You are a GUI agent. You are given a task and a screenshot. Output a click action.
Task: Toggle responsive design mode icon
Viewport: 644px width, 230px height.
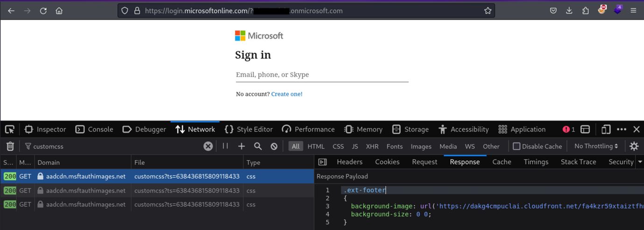coord(606,129)
